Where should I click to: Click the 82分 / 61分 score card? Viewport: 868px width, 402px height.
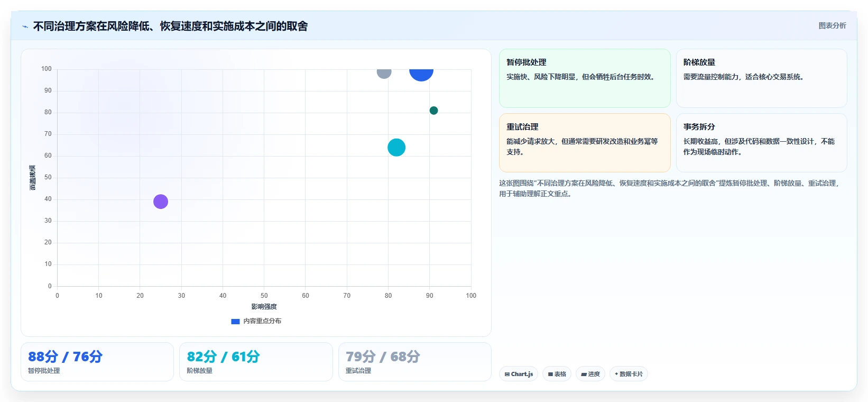coord(256,362)
